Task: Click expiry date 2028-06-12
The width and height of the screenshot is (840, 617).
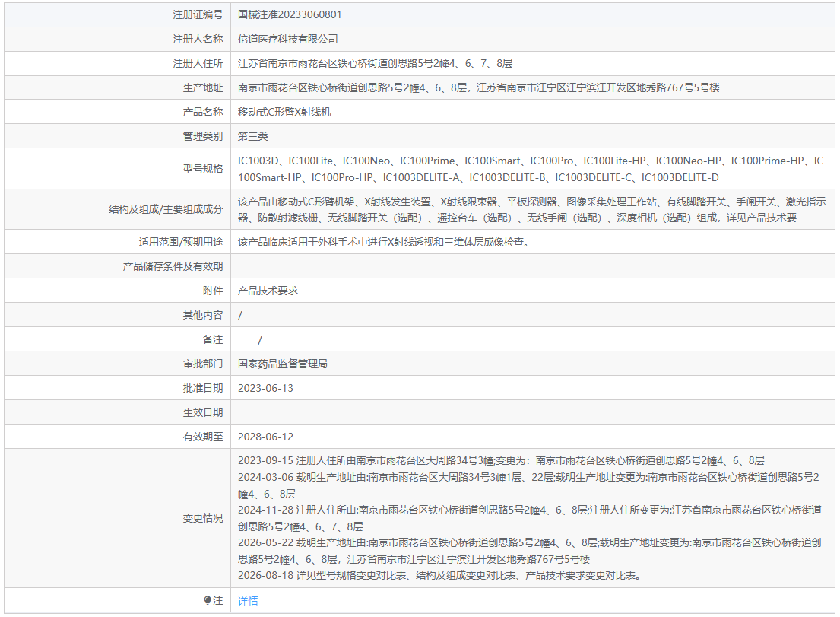Action: pos(266,437)
